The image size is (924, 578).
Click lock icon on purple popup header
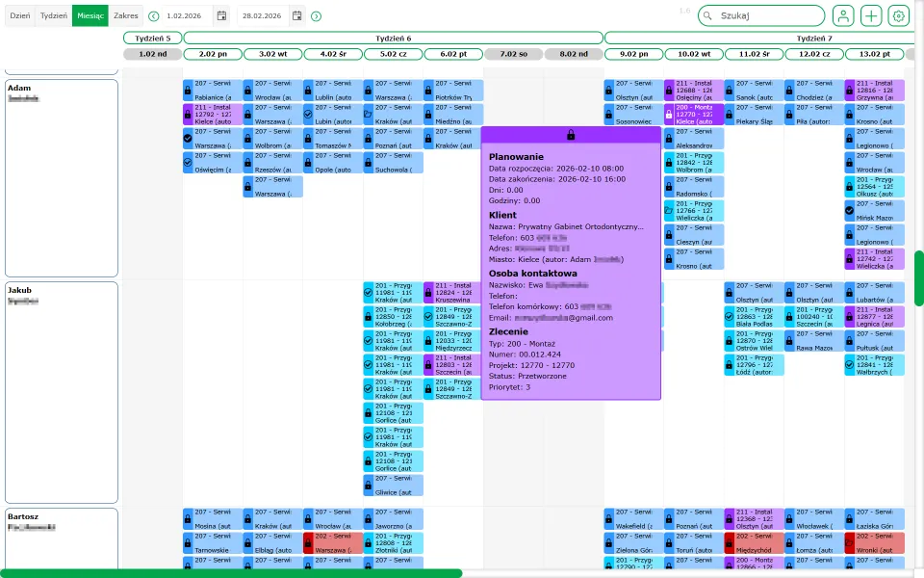point(571,136)
